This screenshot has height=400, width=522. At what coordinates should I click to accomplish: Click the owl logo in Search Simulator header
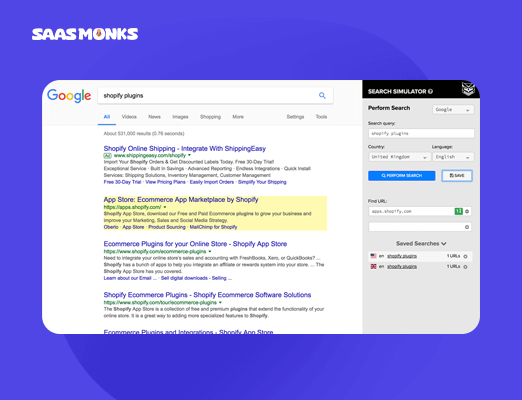coord(468,89)
